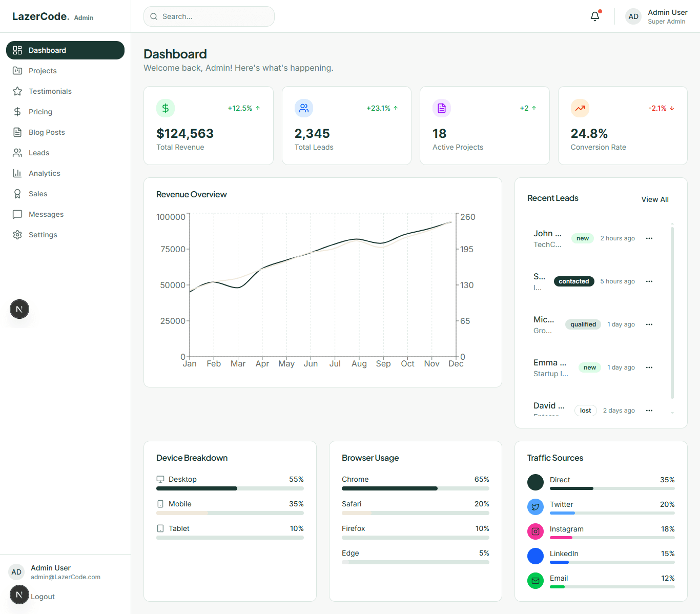
Task: Click the notification bell icon
Action: pos(594,16)
